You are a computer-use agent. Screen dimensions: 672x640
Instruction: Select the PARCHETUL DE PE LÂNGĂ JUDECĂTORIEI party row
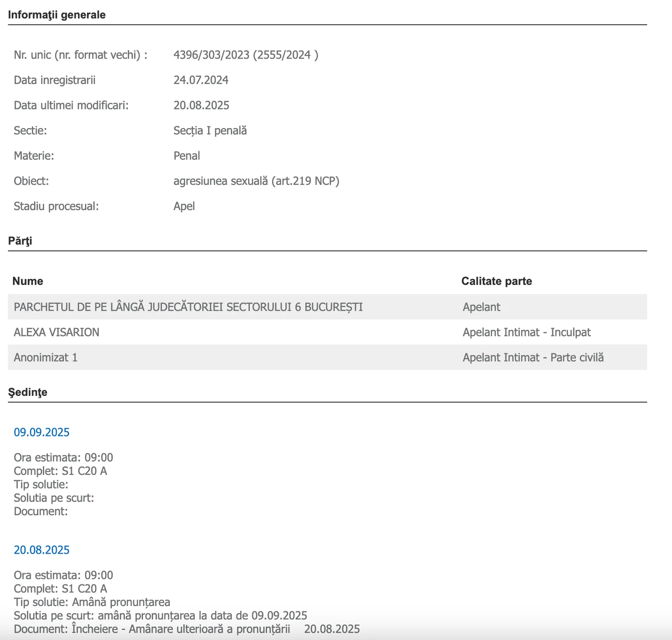pos(188,307)
